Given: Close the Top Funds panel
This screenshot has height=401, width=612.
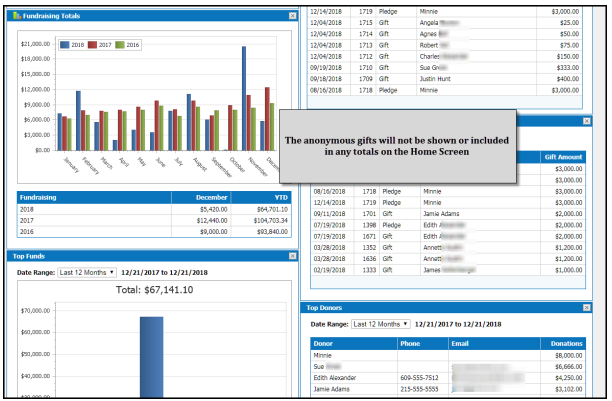Looking at the screenshot, I should [x=292, y=256].
